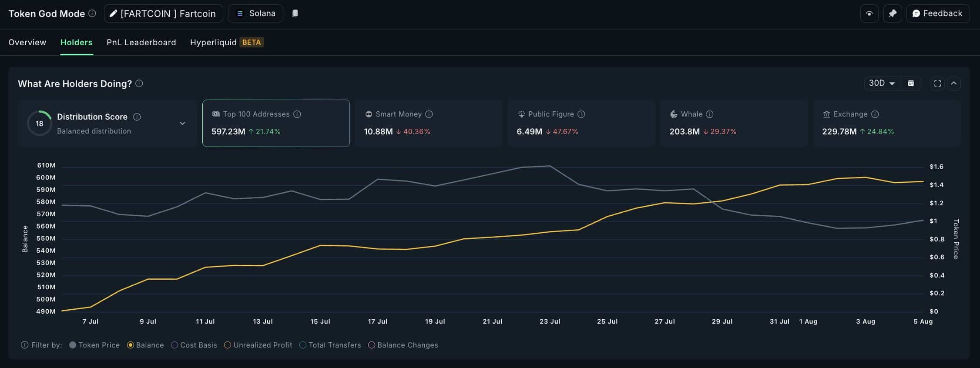The width and height of the screenshot is (980, 368).
Task: Click the Distribution Score info icon
Action: pos(137,117)
